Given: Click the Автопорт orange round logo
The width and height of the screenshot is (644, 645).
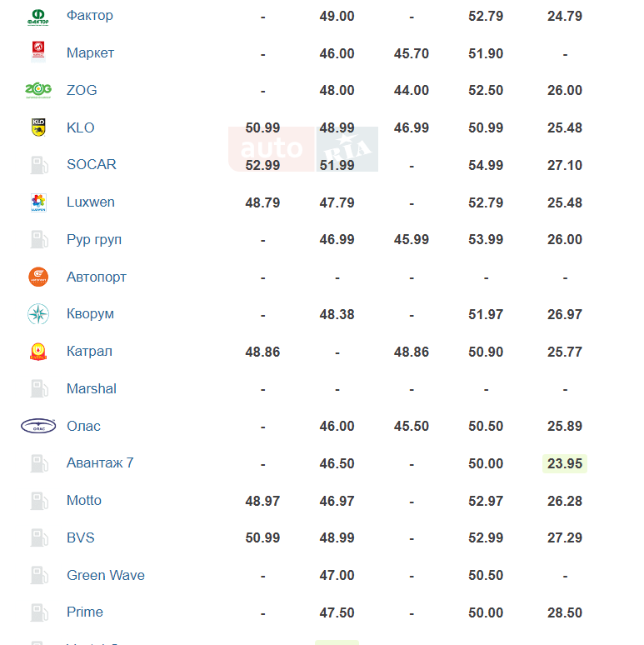Looking at the screenshot, I should pyautogui.click(x=38, y=277).
